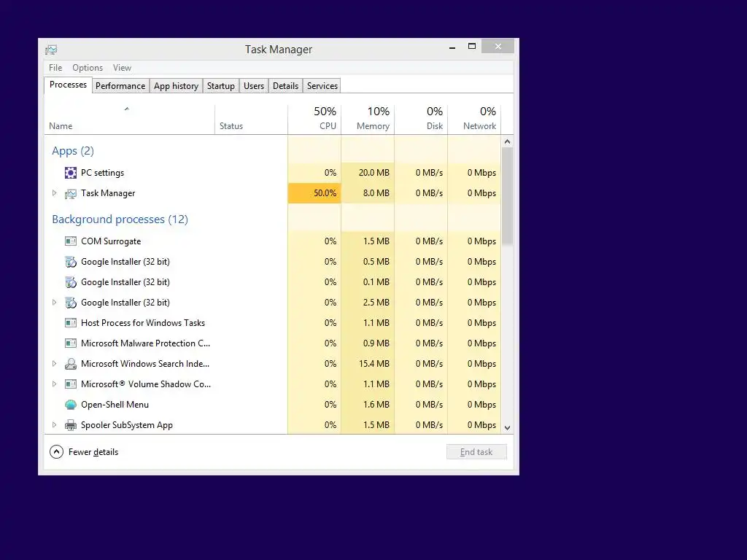Viewport: 747px width, 560px height.
Task: Click the icon for Host Process for Windows Tasks
Action: click(71, 323)
